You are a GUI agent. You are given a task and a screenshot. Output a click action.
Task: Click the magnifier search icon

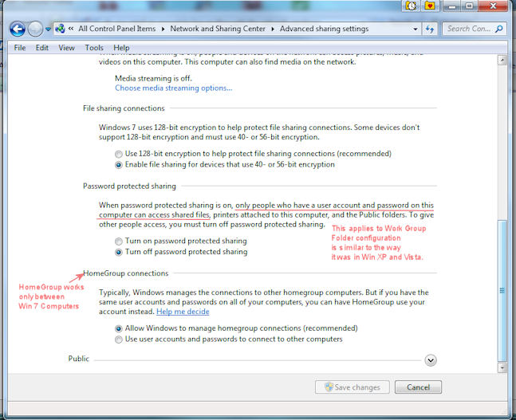[499, 29]
